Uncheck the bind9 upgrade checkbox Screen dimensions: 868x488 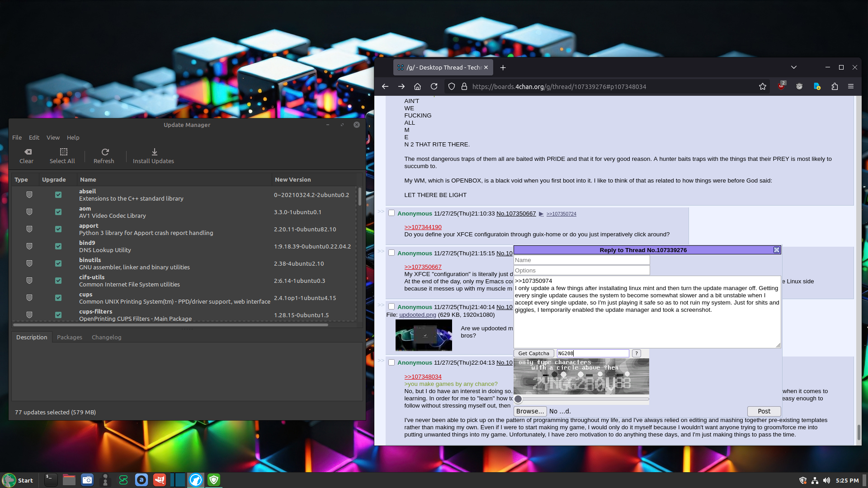[x=58, y=246]
